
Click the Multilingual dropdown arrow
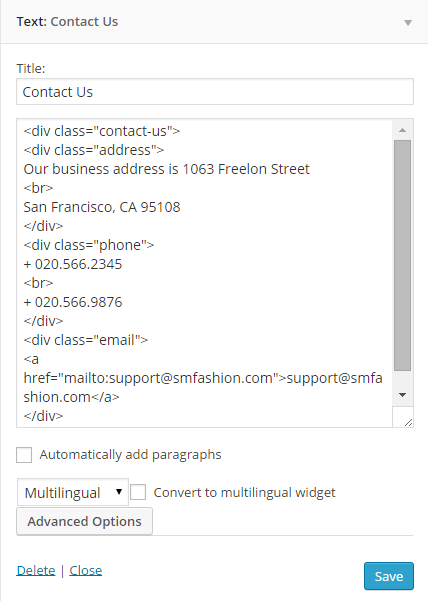click(x=119, y=492)
